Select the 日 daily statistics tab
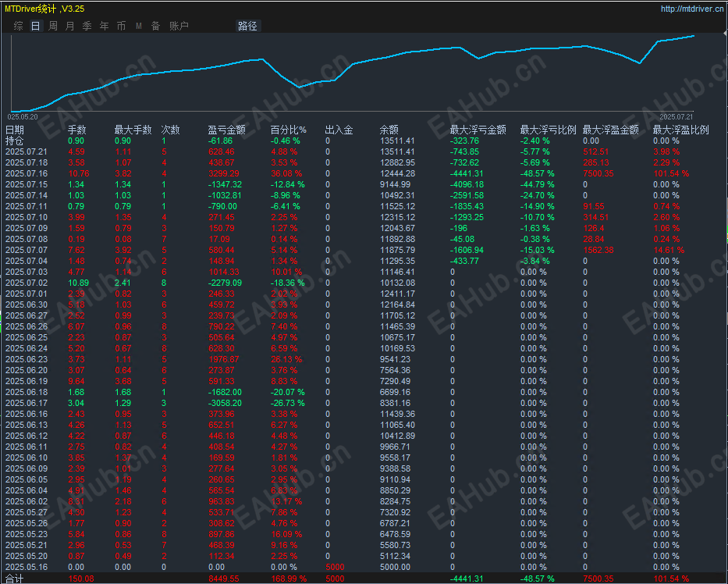 click(x=35, y=26)
